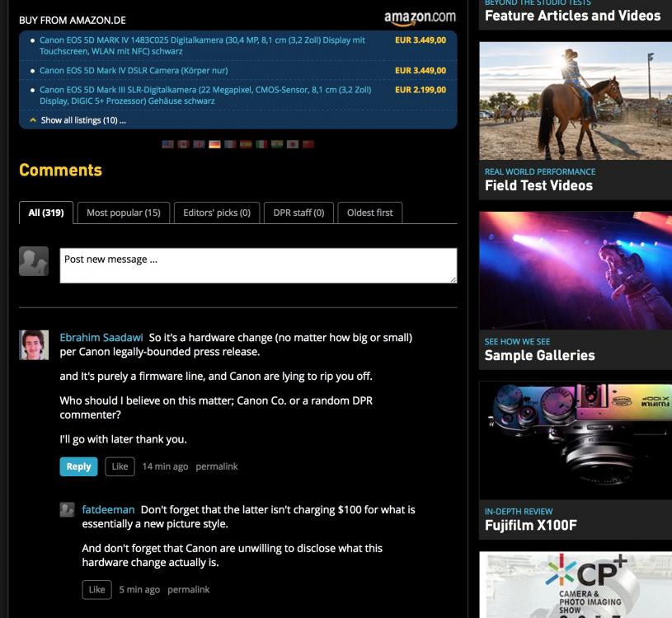Open the Editors' picks (0) tab

[x=216, y=213]
